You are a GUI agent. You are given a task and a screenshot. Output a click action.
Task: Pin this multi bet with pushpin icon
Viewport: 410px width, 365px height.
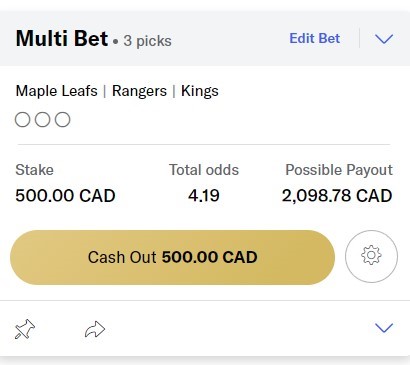click(25, 329)
